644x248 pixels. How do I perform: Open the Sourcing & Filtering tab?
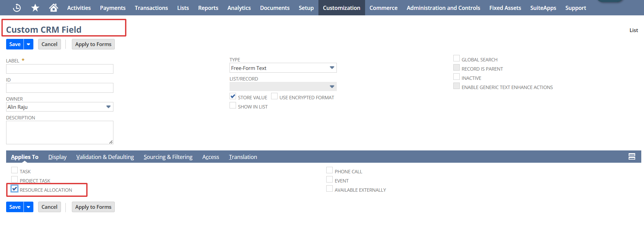click(x=168, y=157)
